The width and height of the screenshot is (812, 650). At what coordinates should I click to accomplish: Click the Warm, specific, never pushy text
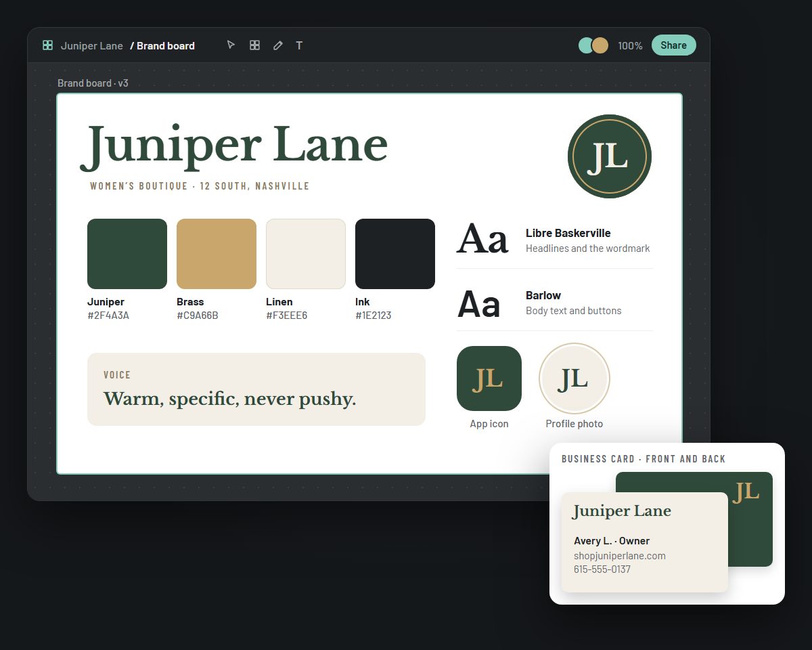click(230, 399)
